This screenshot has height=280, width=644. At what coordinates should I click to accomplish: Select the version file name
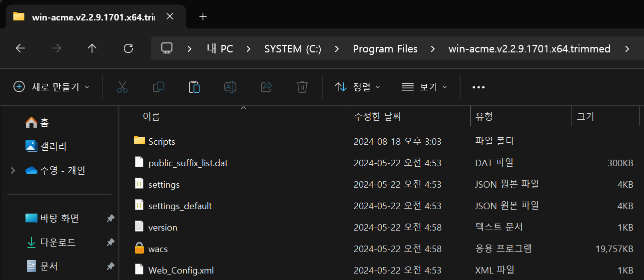tap(163, 228)
